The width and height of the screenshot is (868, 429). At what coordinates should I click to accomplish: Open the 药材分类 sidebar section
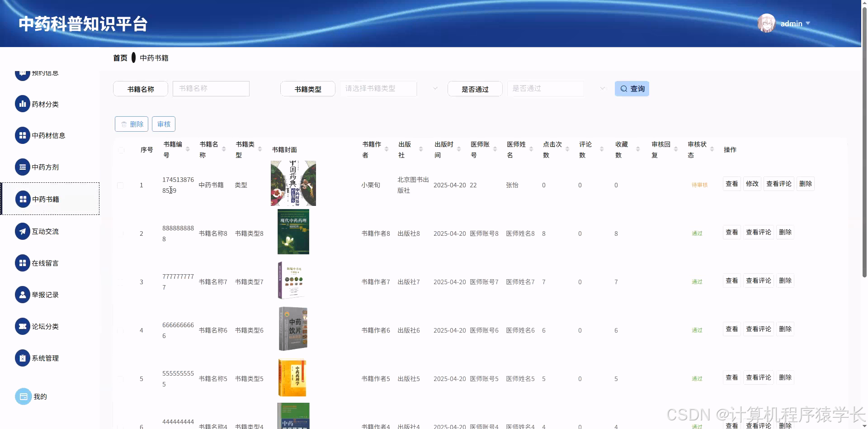[44, 104]
